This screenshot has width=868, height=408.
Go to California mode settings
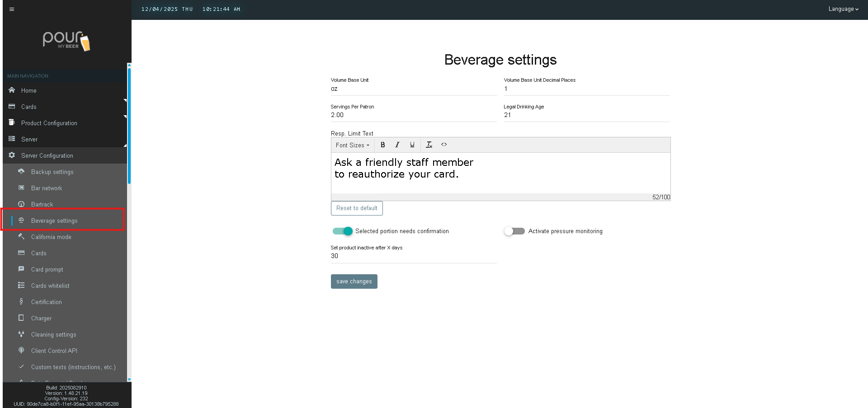click(x=51, y=237)
